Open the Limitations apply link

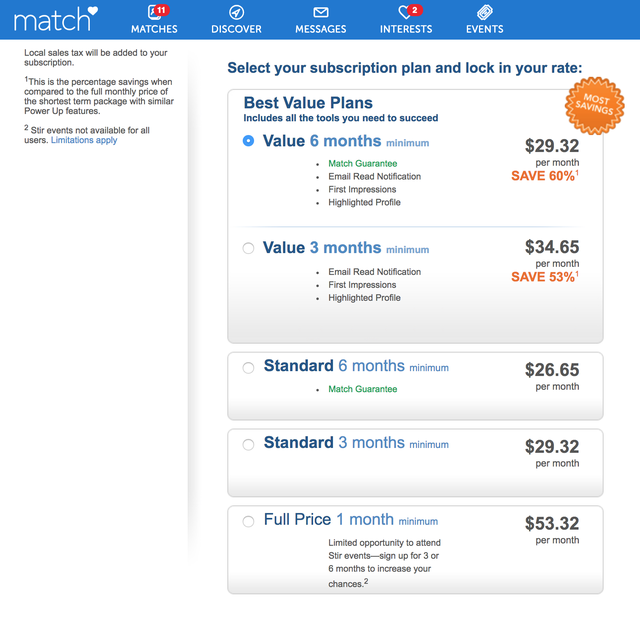point(84,140)
